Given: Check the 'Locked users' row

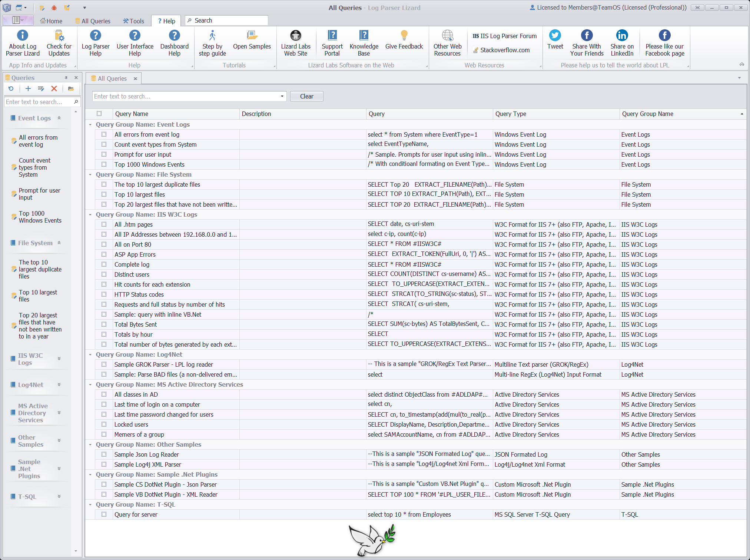Looking at the screenshot, I should 104,424.
